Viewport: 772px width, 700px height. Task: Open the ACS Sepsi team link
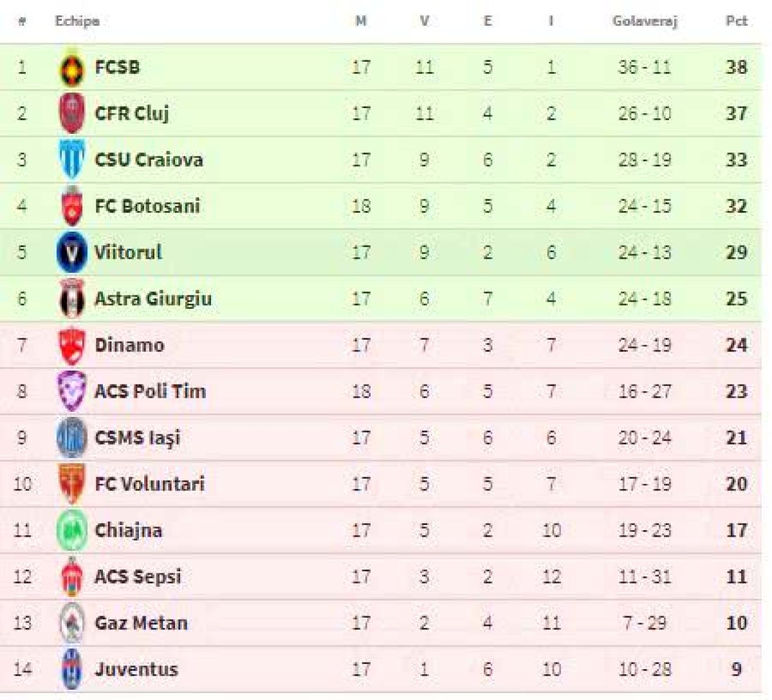click(x=138, y=576)
